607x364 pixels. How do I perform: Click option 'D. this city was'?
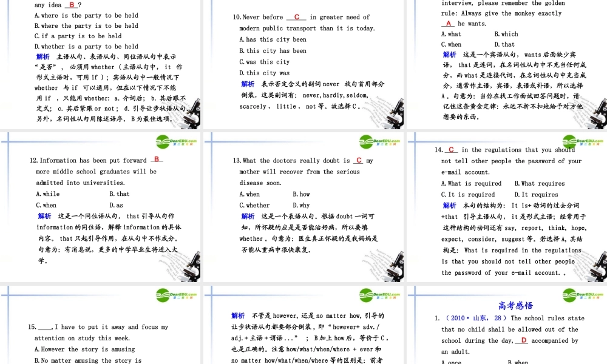pos(265,73)
